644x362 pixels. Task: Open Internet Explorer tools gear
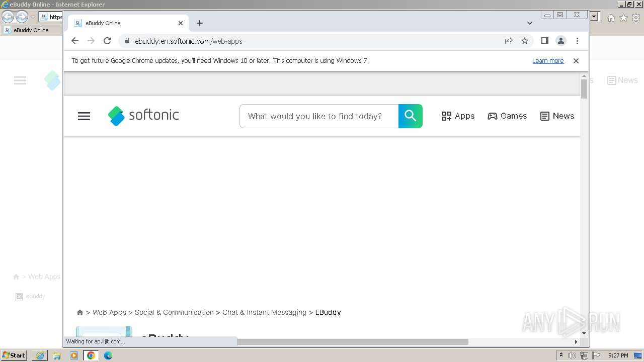(636, 18)
